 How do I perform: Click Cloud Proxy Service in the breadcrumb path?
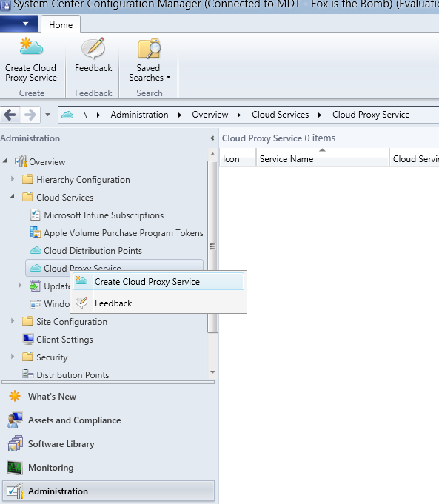click(x=371, y=115)
